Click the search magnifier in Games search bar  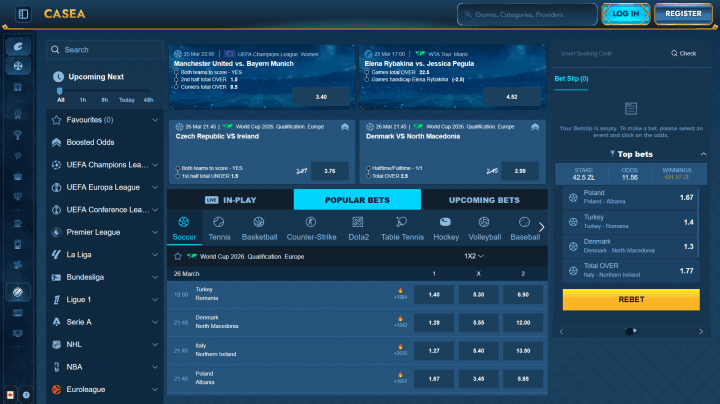(468, 15)
